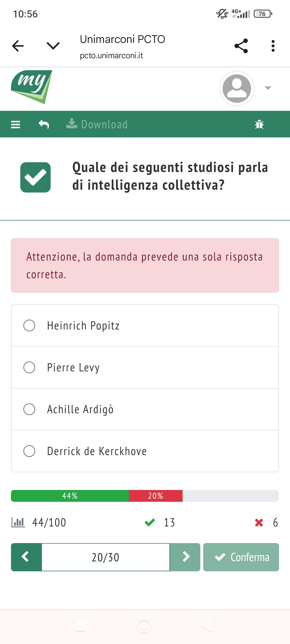Open the hamburger menu in green toolbar
The width and height of the screenshot is (290, 644).
click(16, 125)
